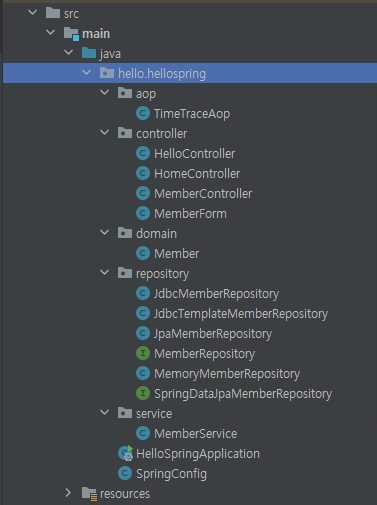Click the SpringDataJpaMemberRepository interface icon

click(143, 393)
